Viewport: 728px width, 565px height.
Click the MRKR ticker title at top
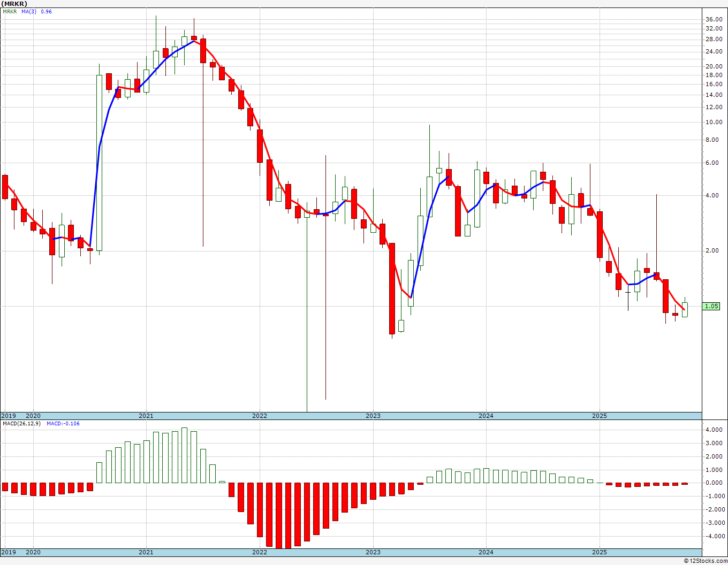[x=14, y=4]
